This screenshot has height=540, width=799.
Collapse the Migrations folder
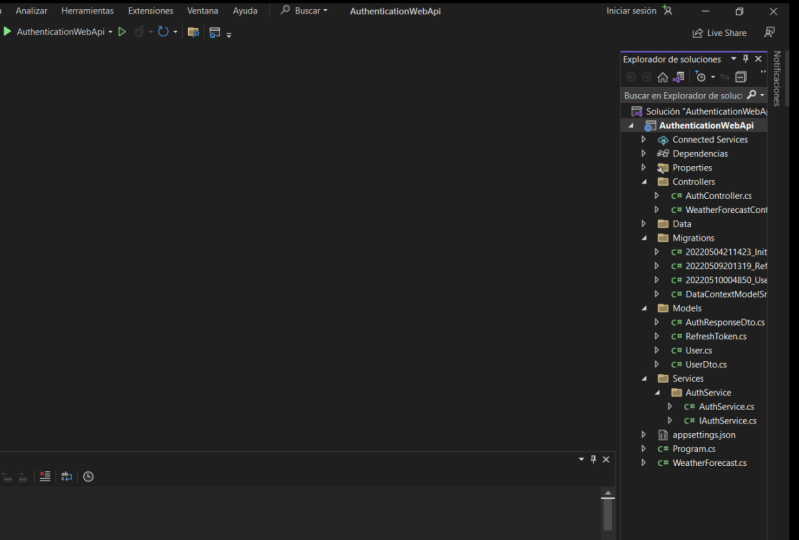pyautogui.click(x=644, y=238)
